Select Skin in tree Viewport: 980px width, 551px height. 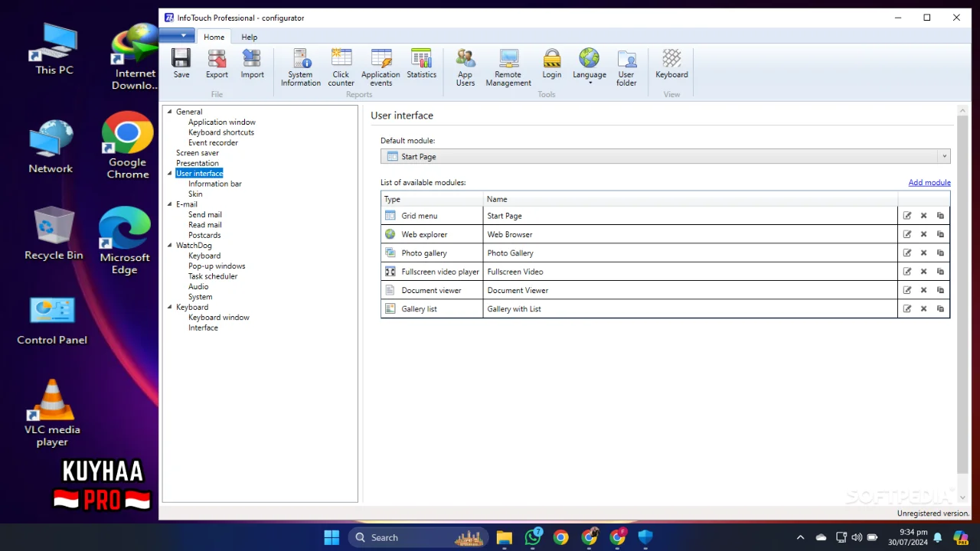195,194
